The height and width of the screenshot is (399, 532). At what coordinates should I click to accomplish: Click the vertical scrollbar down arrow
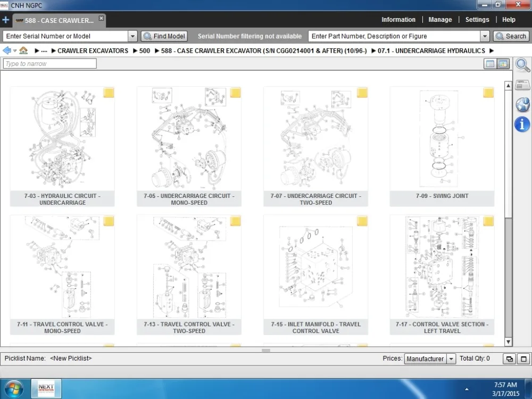[x=508, y=342]
